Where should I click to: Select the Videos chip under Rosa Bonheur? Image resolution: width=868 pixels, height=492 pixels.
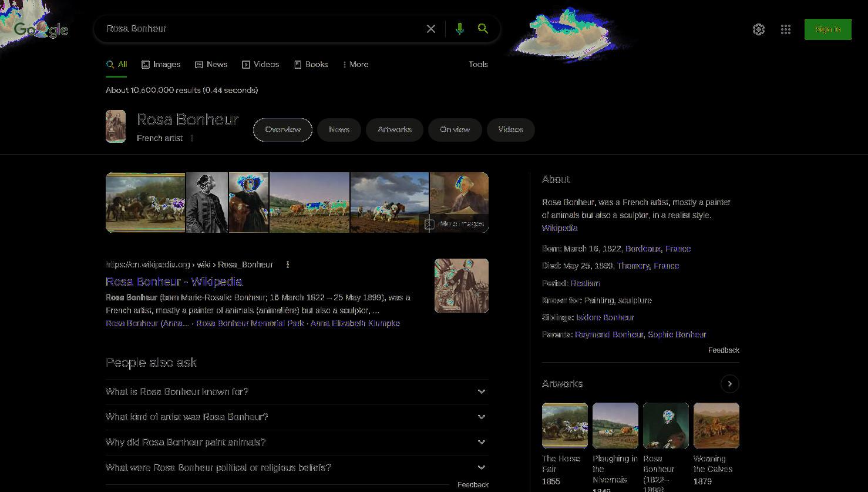511,130
